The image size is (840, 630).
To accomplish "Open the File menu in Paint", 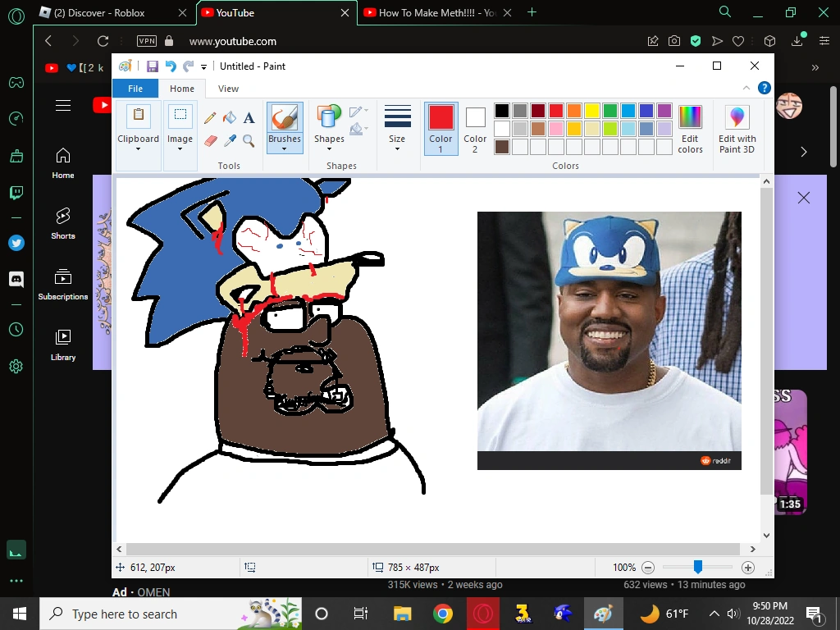I will click(135, 88).
